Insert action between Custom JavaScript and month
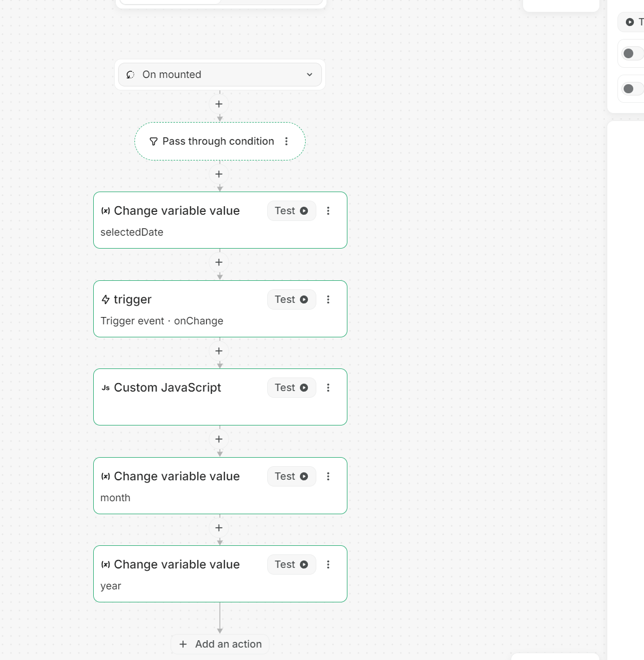644x660 pixels. tap(219, 439)
